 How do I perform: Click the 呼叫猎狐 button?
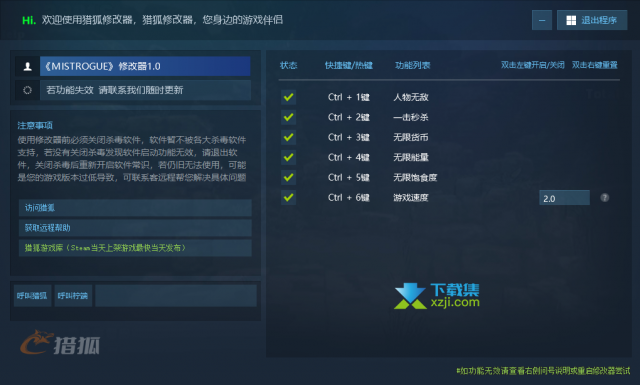(32, 296)
